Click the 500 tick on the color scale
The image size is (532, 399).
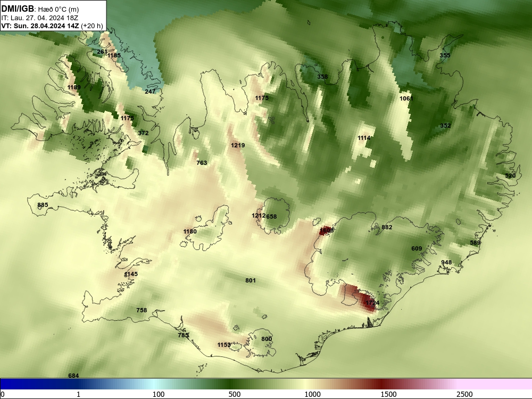(x=235, y=394)
